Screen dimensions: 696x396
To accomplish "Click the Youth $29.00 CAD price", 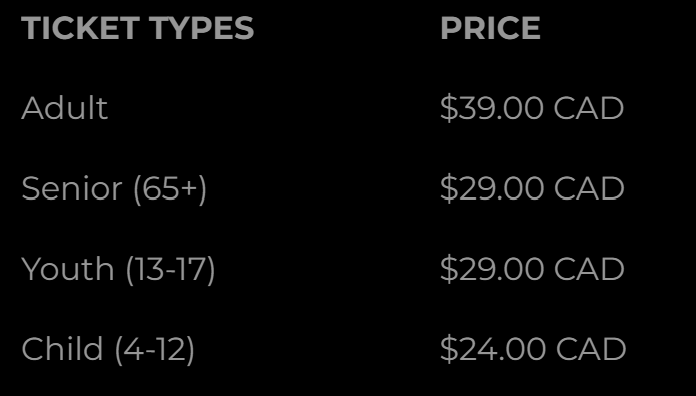I will pos(532,269).
